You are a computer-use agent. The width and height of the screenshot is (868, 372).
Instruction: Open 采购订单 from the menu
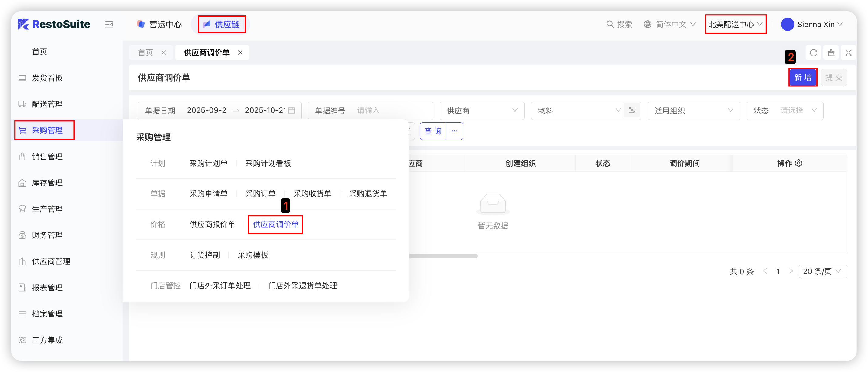[260, 194]
